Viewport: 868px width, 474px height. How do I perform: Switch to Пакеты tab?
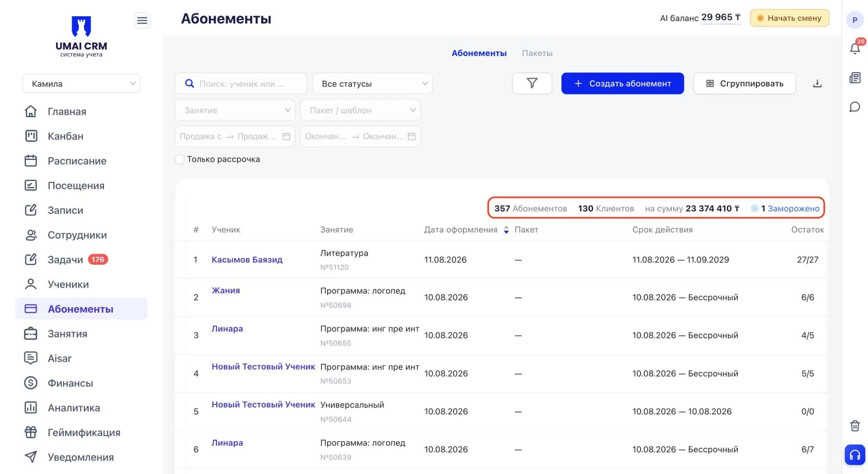tap(537, 53)
